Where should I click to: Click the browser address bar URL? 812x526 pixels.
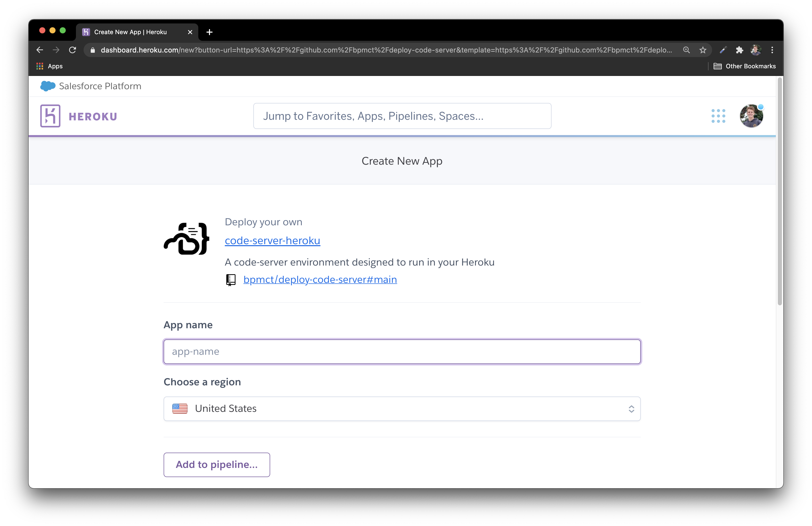(x=386, y=50)
